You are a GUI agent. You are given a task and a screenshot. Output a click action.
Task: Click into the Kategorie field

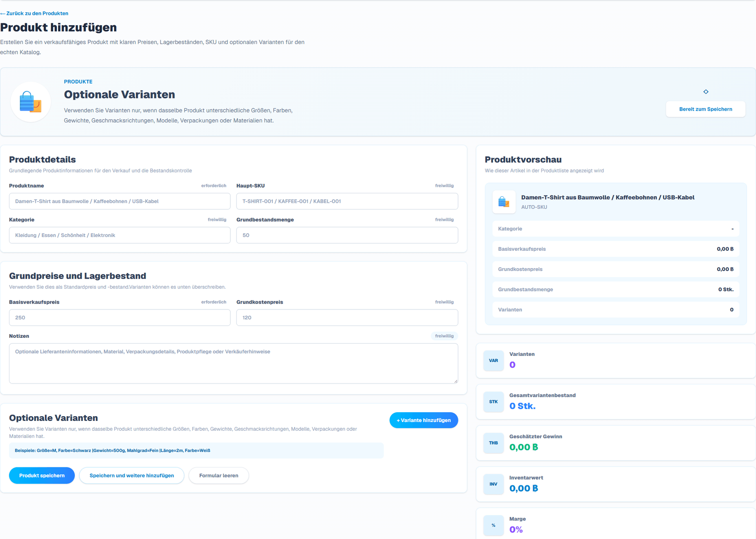pyautogui.click(x=120, y=235)
